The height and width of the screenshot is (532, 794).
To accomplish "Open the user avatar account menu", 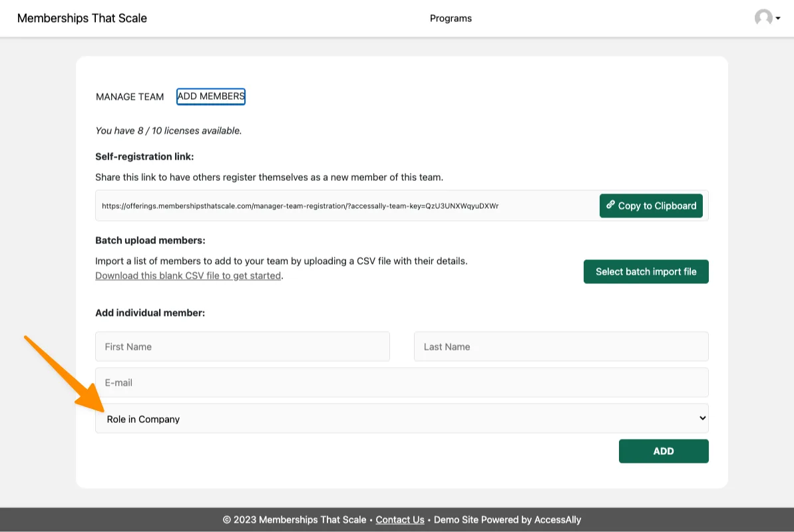I will 763,18.
